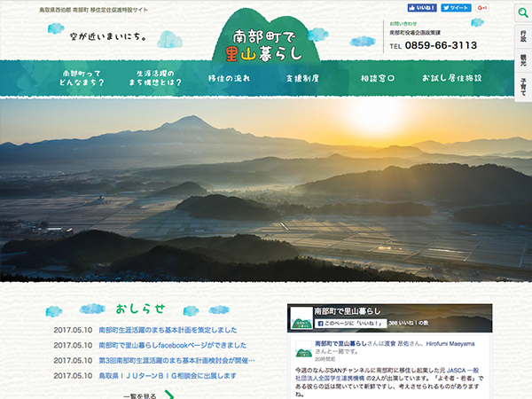Click Facebook widget page title 南部町で里山暮らし

[348, 311]
